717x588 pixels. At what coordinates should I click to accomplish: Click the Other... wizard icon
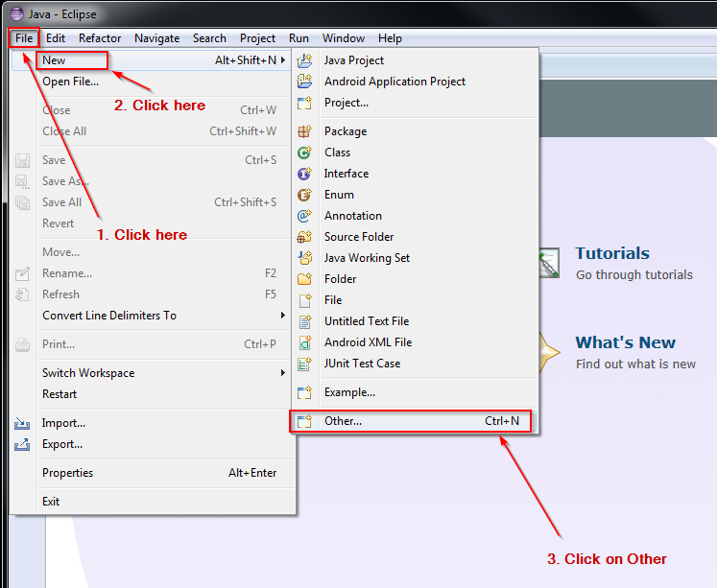[x=304, y=421]
